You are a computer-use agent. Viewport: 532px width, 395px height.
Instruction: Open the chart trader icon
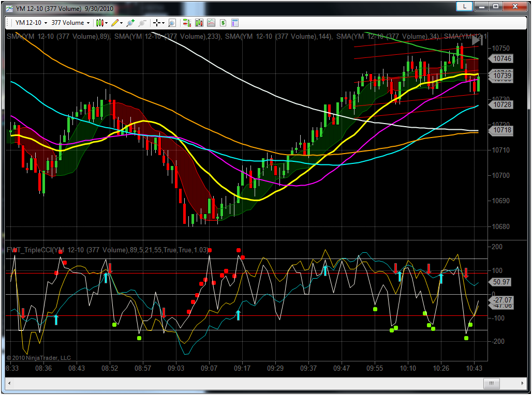point(187,23)
